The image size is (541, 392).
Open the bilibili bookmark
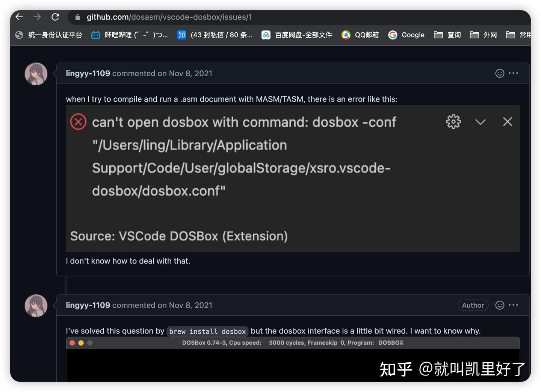point(130,35)
